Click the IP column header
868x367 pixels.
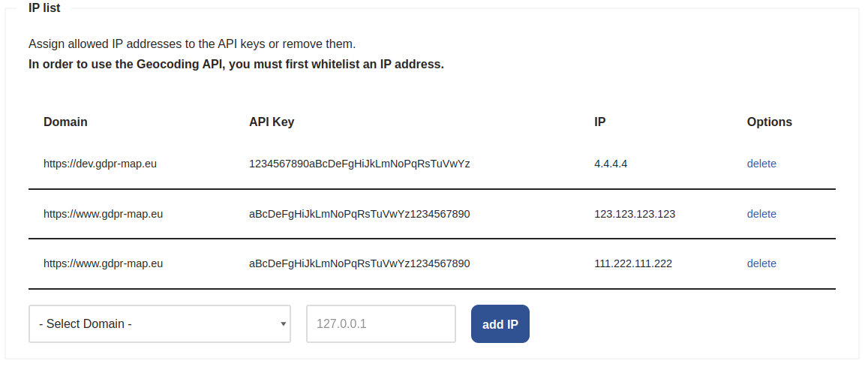click(x=599, y=122)
